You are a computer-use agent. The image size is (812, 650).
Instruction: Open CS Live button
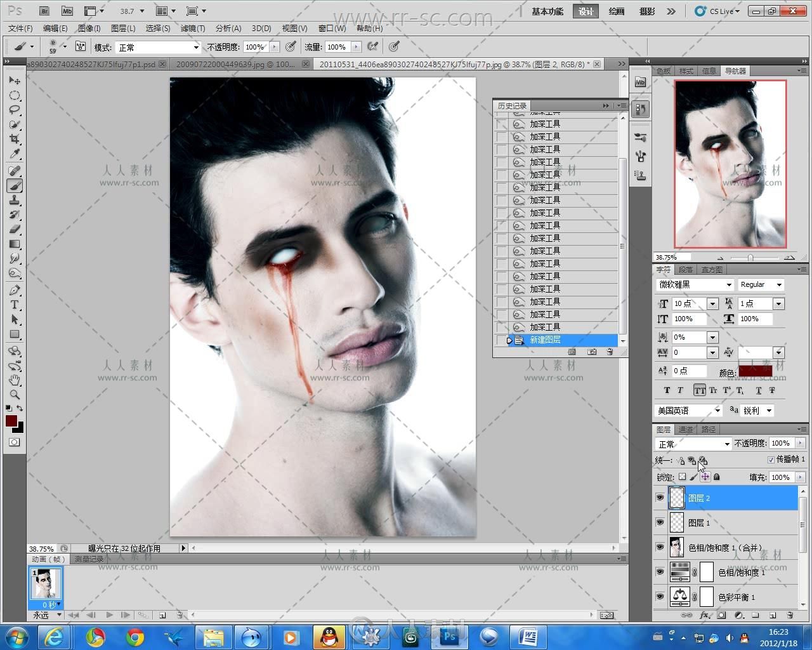pyautogui.click(x=717, y=11)
